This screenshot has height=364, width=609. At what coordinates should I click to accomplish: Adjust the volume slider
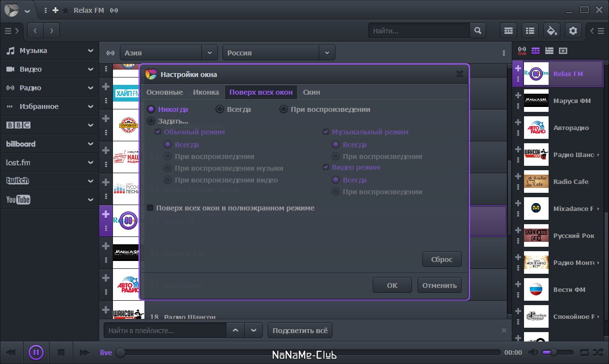[557, 352]
